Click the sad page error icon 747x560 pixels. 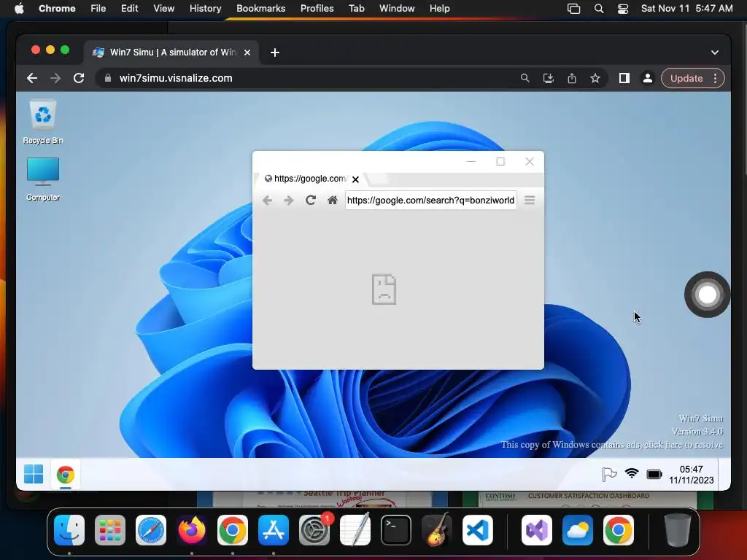coord(384,289)
